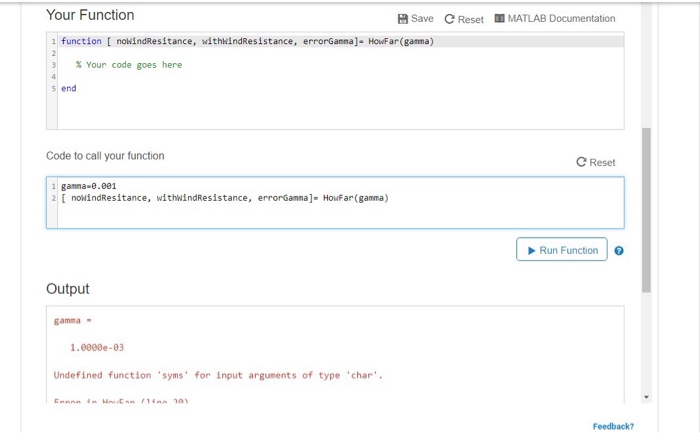Click the 'end' keyword on line 5
This screenshot has height=433, width=700.
pos(69,88)
